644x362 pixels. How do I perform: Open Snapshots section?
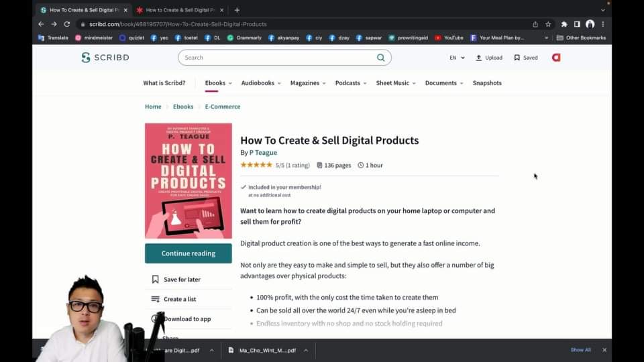point(487,83)
